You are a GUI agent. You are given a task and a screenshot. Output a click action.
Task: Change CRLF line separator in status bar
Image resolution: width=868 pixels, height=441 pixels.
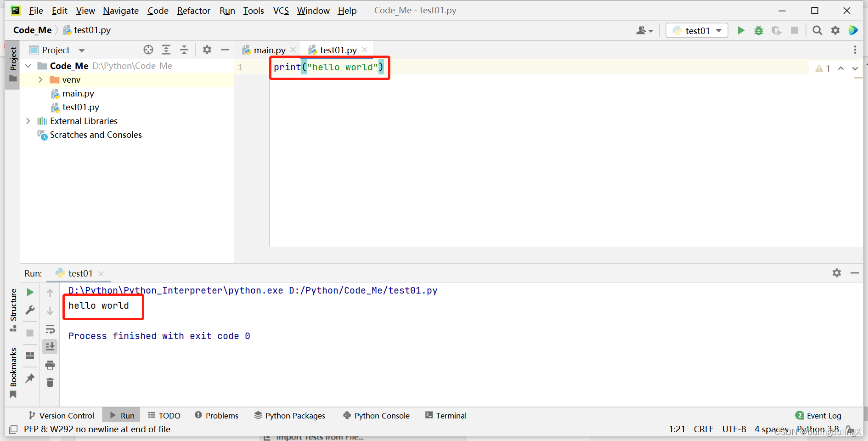(704, 429)
